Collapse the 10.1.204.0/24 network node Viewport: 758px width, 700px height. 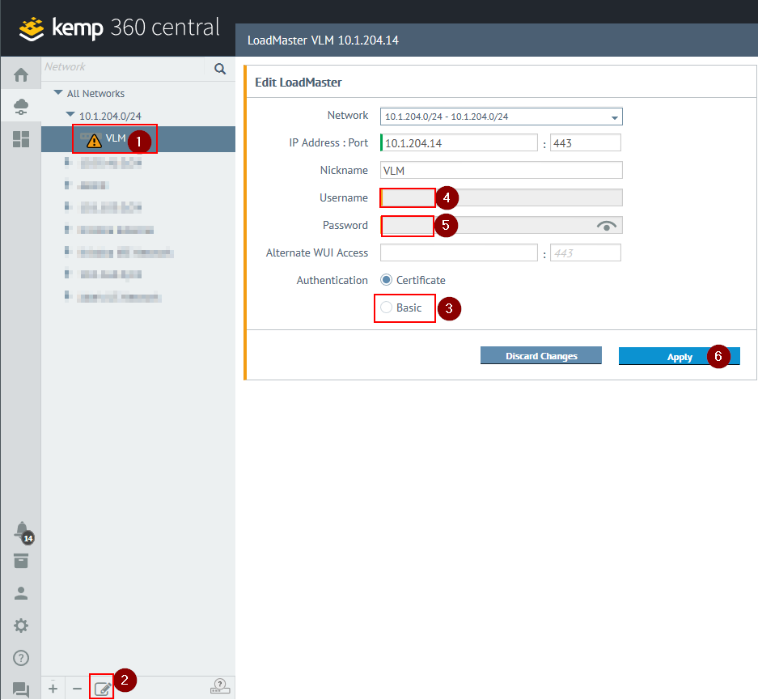[70, 115]
